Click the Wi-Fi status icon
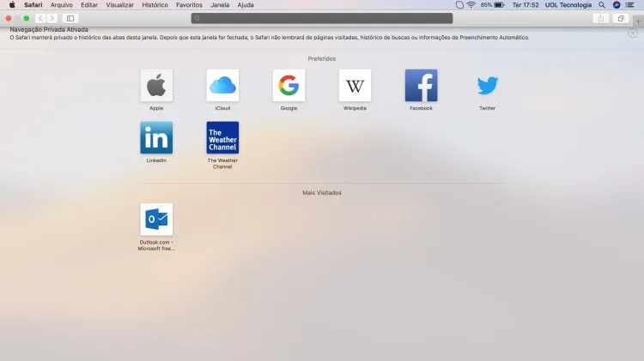The height and width of the screenshot is (361, 644). (x=471, y=5)
